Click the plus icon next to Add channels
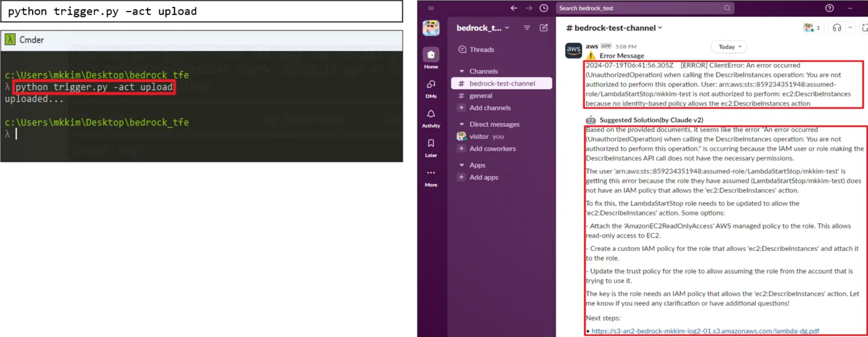 [x=461, y=108]
